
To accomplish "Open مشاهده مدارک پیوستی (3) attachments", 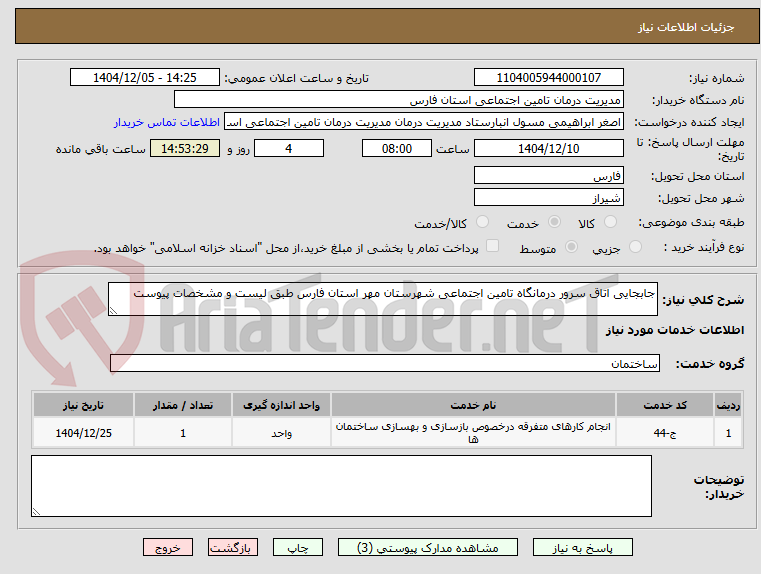I will pos(428,547).
